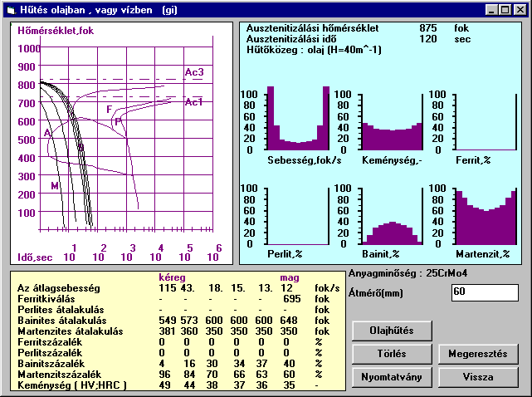Click the Ac1 label on the diagram
Image resolution: width=532 pixels, height=397 pixels.
[194, 102]
